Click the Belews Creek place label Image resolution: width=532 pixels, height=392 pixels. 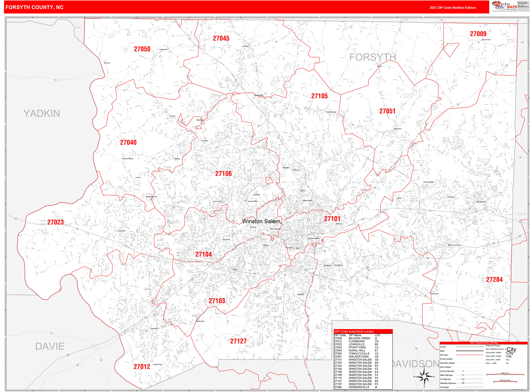coord(486,40)
